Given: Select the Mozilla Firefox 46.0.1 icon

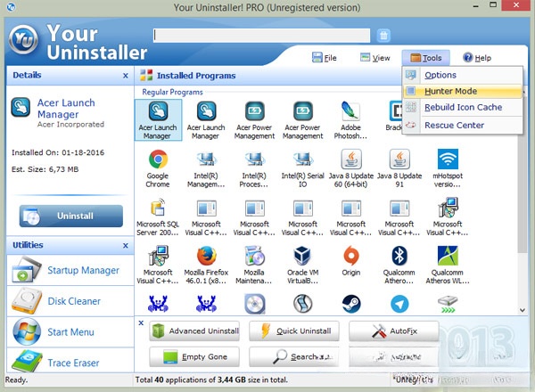Looking at the screenshot, I should [x=206, y=265].
